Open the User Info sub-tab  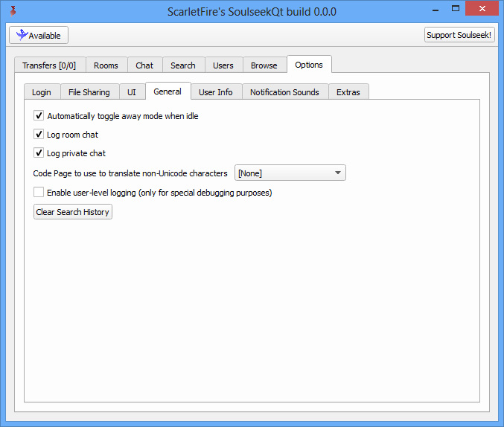click(x=216, y=92)
